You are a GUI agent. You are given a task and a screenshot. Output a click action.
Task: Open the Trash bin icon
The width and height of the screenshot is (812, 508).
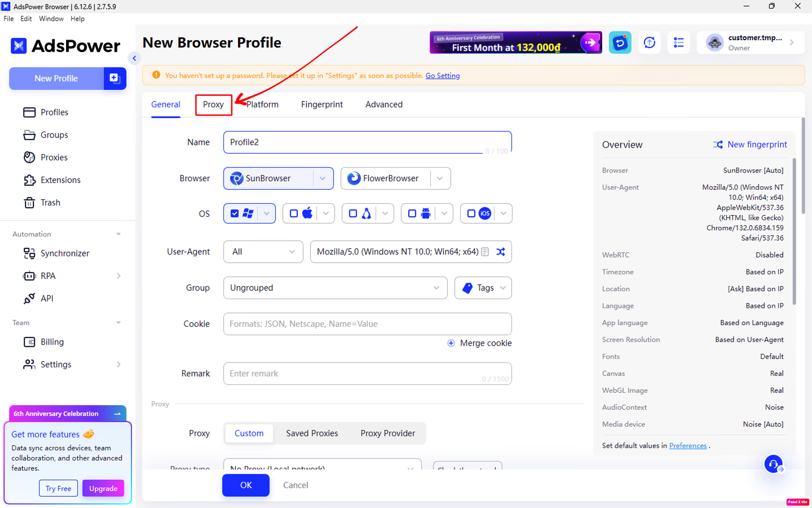click(x=29, y=203)
